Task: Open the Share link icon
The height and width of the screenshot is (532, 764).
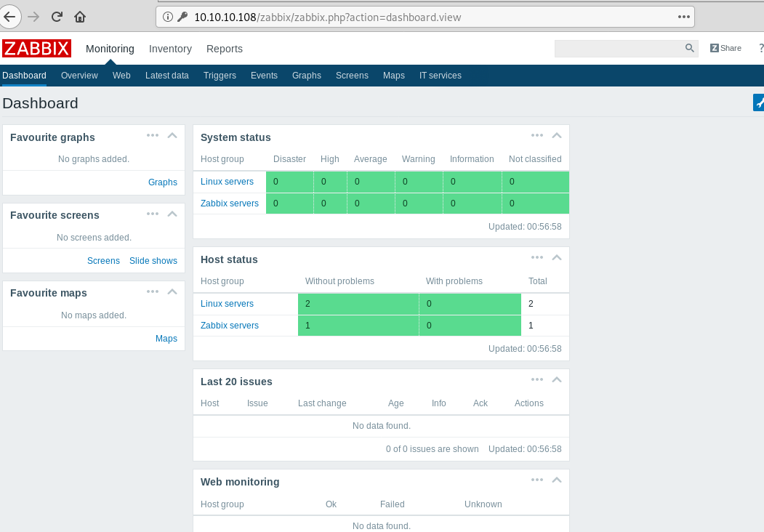Action: click(x=715, y=48)
